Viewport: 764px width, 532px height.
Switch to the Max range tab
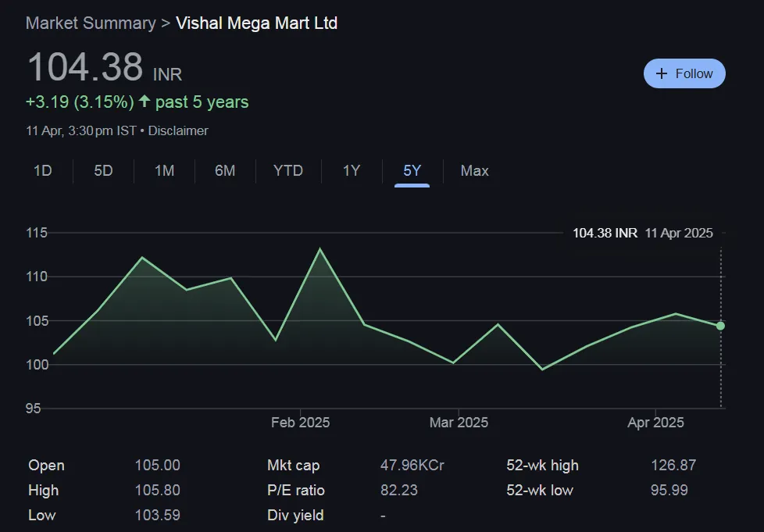point(475,170)
